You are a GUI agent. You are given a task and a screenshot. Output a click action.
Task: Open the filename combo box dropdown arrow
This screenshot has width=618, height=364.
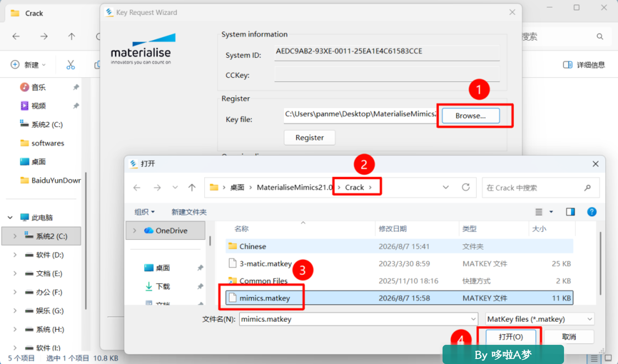click(473, 319)
